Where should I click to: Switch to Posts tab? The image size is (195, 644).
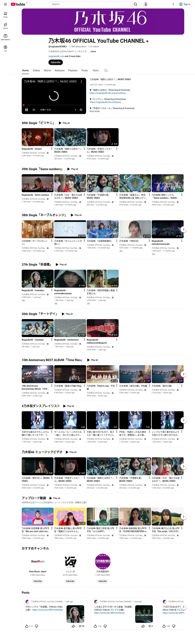pos(85,71)
